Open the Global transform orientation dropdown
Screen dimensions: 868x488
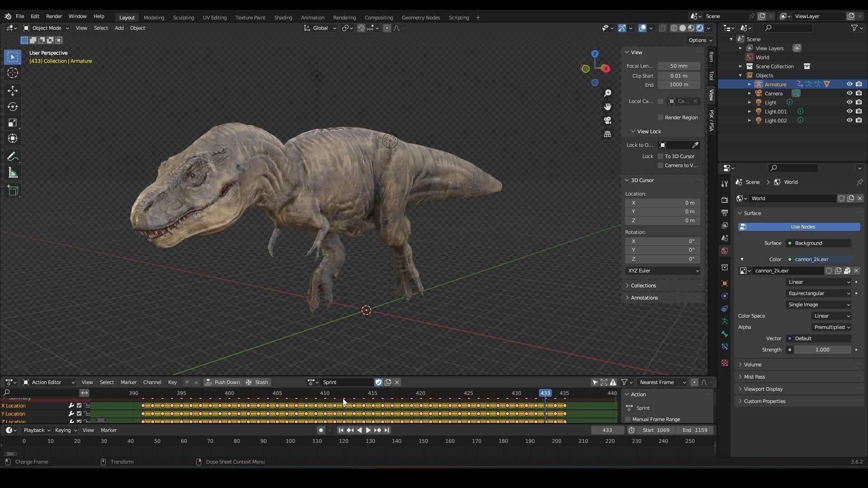point(320,28)
